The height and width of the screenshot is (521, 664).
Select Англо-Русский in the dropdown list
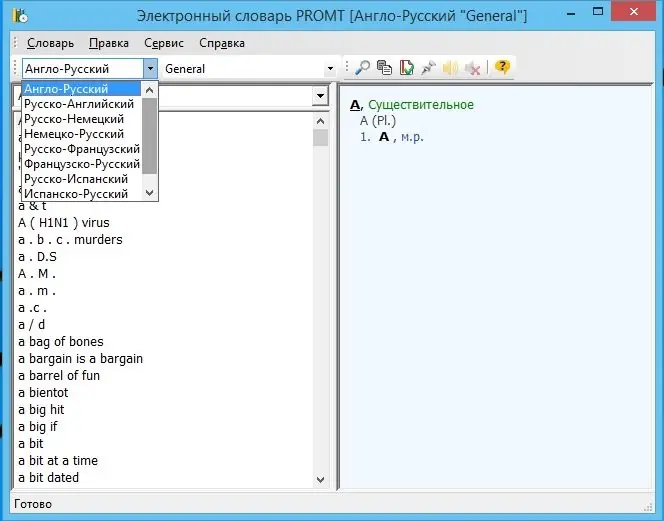(x=81, y=89)
